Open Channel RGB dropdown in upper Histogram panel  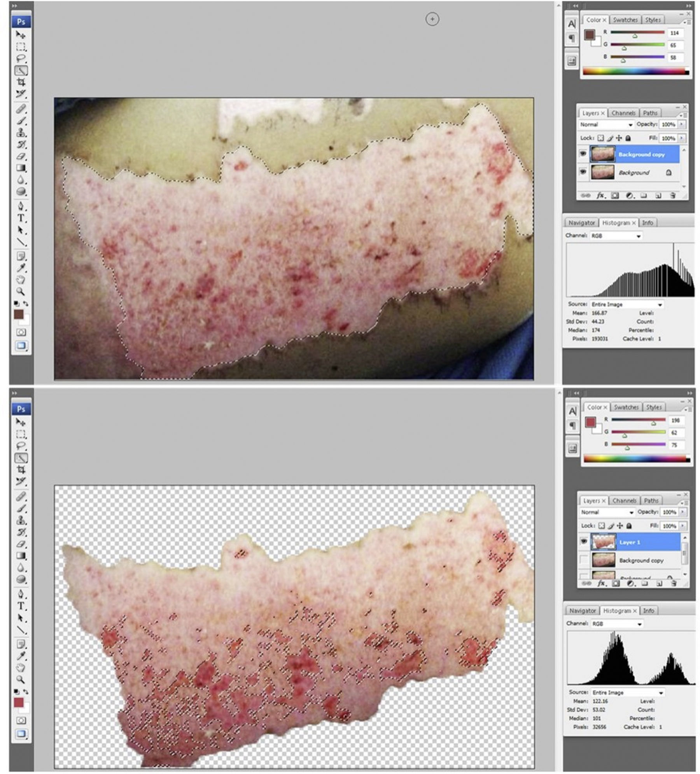click(x=616, y=236)
